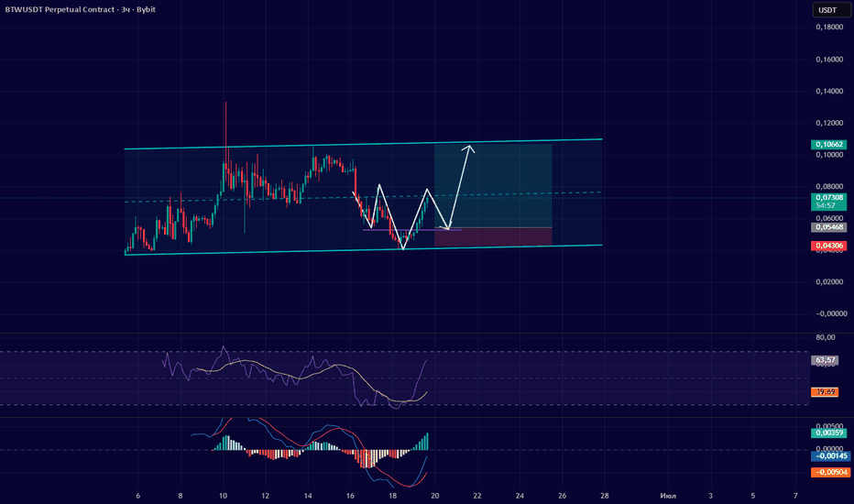Click date 28 on the time axis
The width and height of the screenshot is (854, 504).
click(605, 496)
